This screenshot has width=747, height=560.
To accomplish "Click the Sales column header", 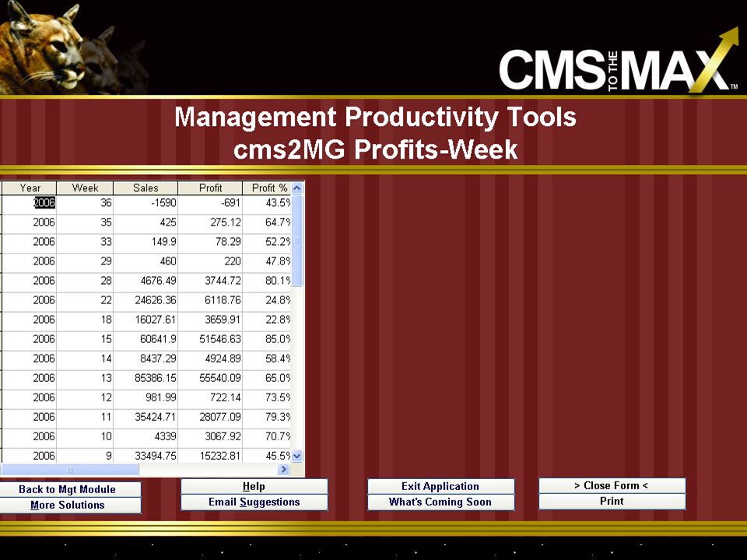I will coord(146,188).
